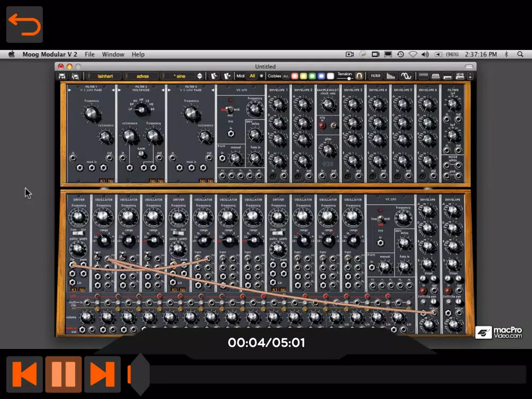Click the orange back arrow button
This screenshot has height=399, width=532.
(x=24, y=24)
